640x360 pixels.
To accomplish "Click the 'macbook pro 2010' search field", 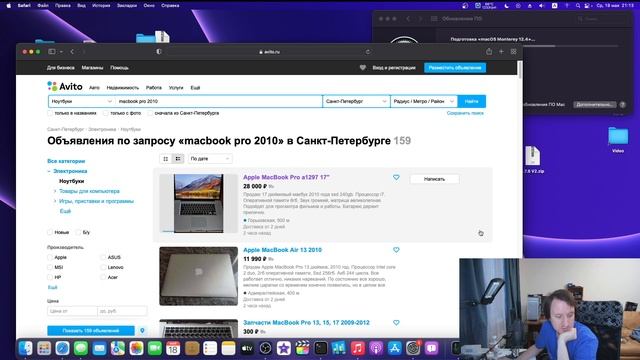I will (219, 101).
